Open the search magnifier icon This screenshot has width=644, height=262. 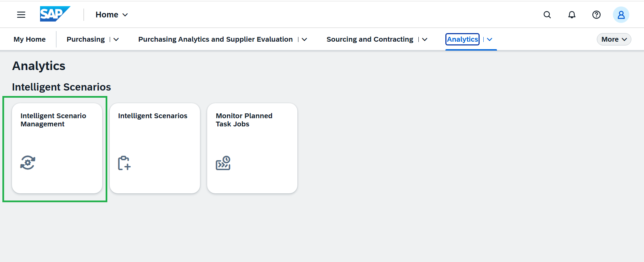point(547,15)
